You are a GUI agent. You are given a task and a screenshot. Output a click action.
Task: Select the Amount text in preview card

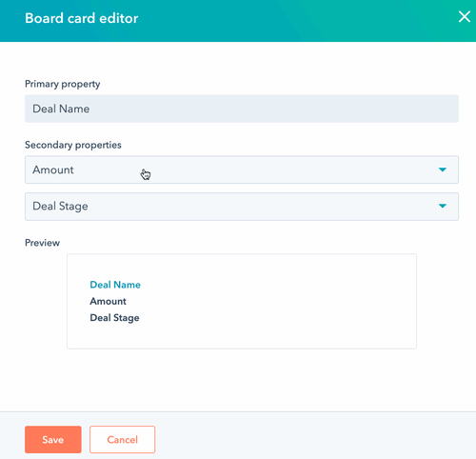108,301
